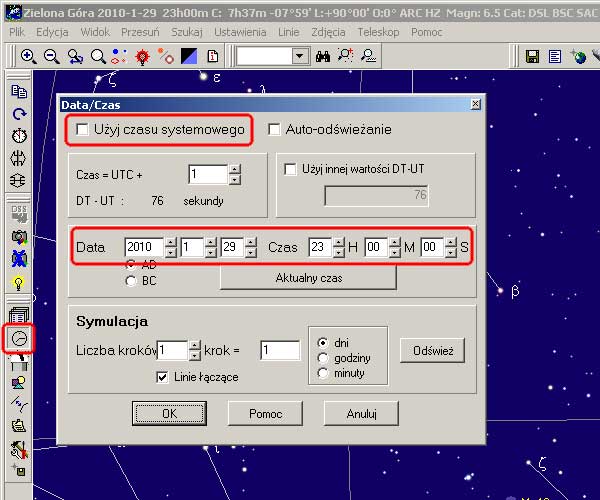Click the DSS image icon in sidebar
The height and width of the screenshot is (500, 600).
click(x=18, y=213)
